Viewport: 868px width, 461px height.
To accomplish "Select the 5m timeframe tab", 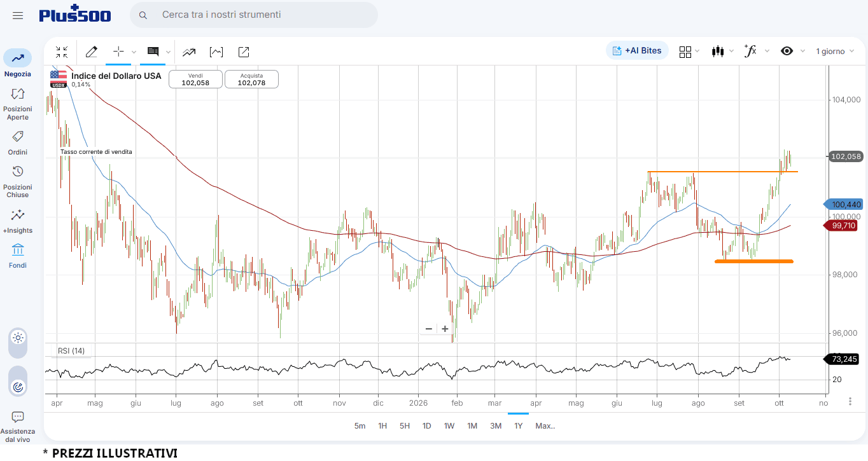I will tap(360, 426).
